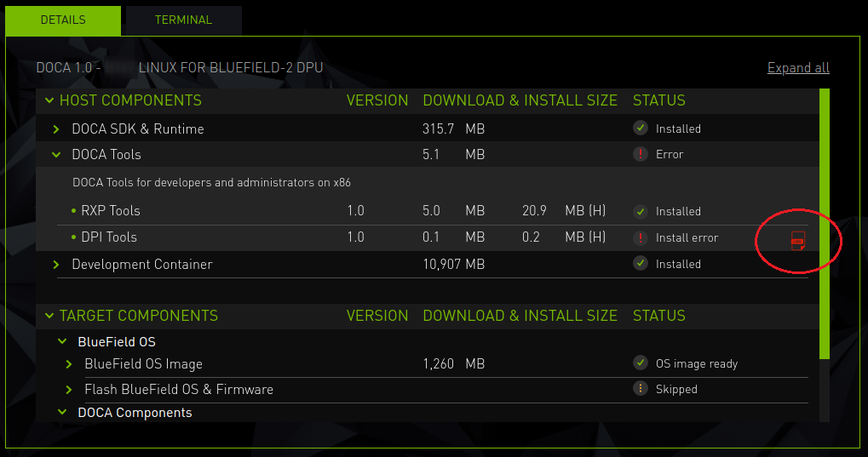
Task: Click the skipped status icon for Flash BlueField
Action: click(641, 389)
